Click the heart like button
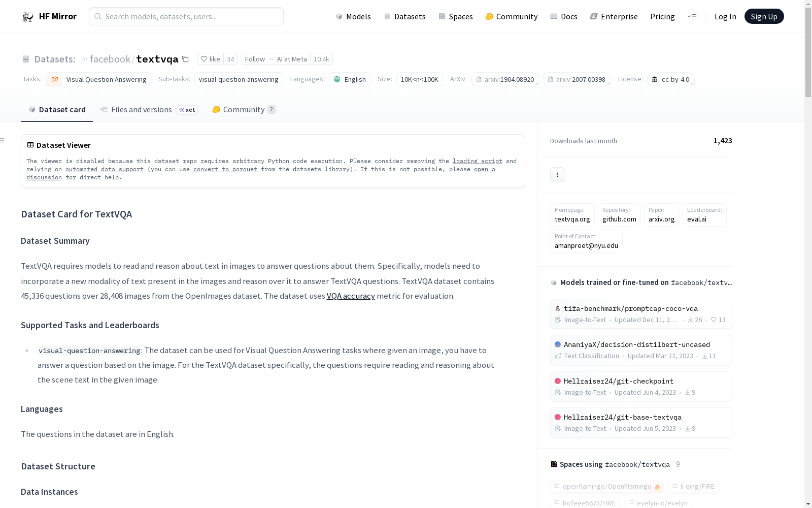Viewport: 812px width, 508px height. (210, 59)
